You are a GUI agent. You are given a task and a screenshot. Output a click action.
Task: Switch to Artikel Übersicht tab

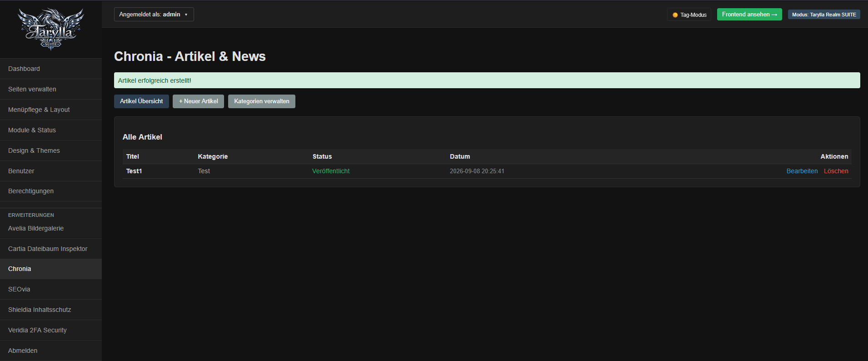[x=141, y=101]
